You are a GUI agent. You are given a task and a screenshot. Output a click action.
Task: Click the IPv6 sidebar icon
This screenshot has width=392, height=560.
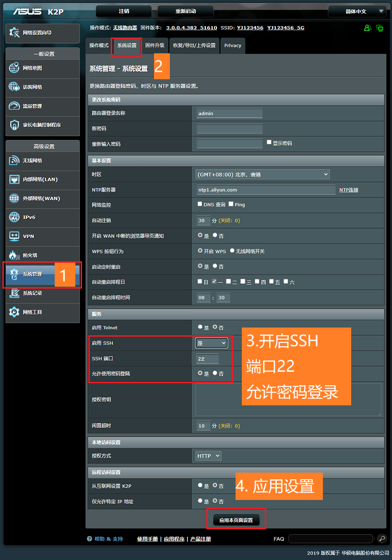point(14,217)
